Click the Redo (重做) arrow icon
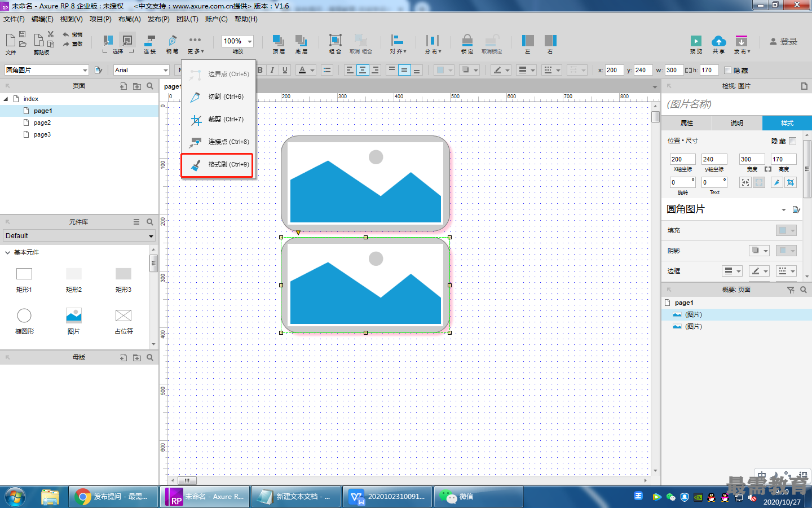Screen dimensions: 812x508 tap(65, 43)
